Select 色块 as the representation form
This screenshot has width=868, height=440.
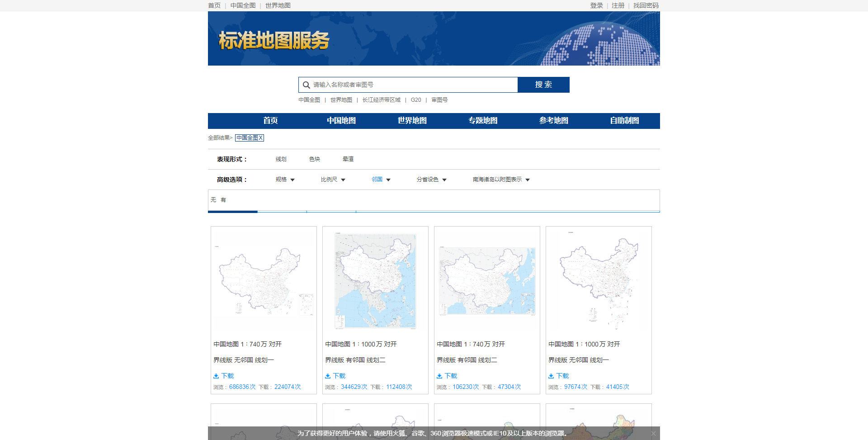(314, 159)
